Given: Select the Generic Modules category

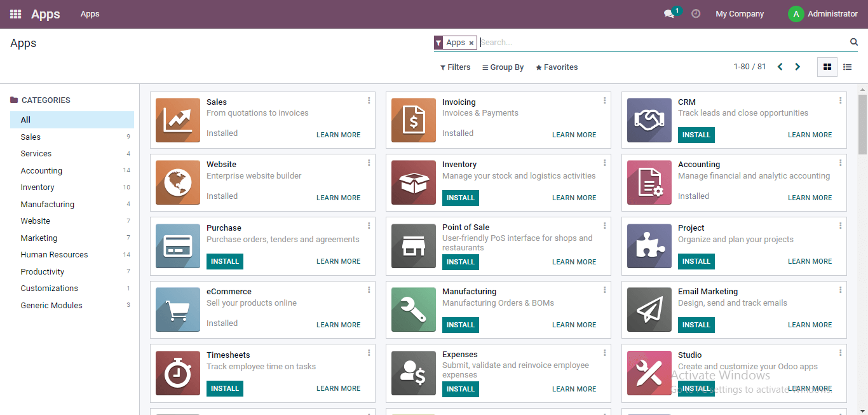Looking at the screenshot, I should 72,305.
